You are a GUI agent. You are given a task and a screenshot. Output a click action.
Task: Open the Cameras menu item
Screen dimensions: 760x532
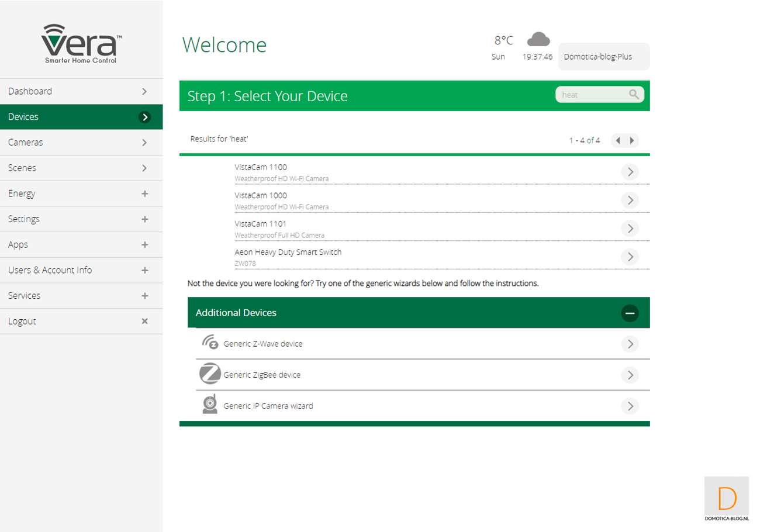point(81,143)
